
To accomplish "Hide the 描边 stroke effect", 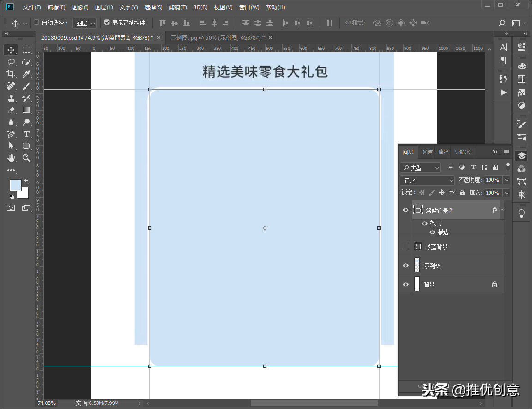I will pos(432,232).
